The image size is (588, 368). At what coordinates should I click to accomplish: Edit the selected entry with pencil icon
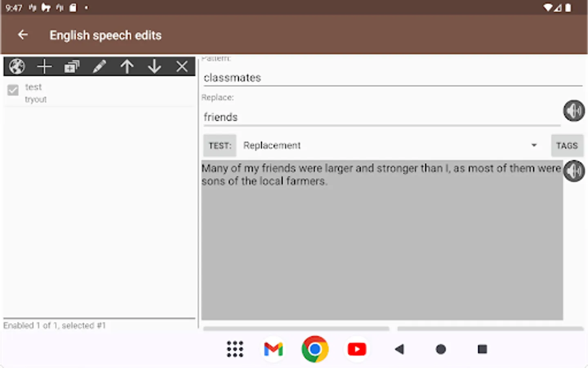click(x=99, y=66)
